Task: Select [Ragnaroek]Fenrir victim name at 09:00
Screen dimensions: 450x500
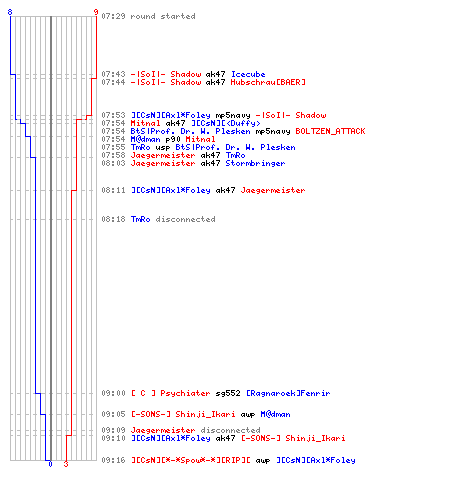Action: pos(288,393)
